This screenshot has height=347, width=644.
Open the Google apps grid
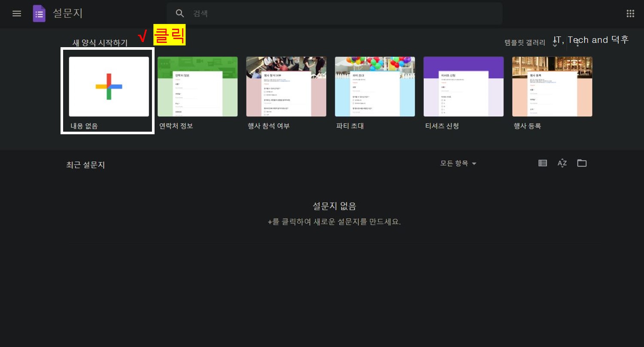pos(630,13)
